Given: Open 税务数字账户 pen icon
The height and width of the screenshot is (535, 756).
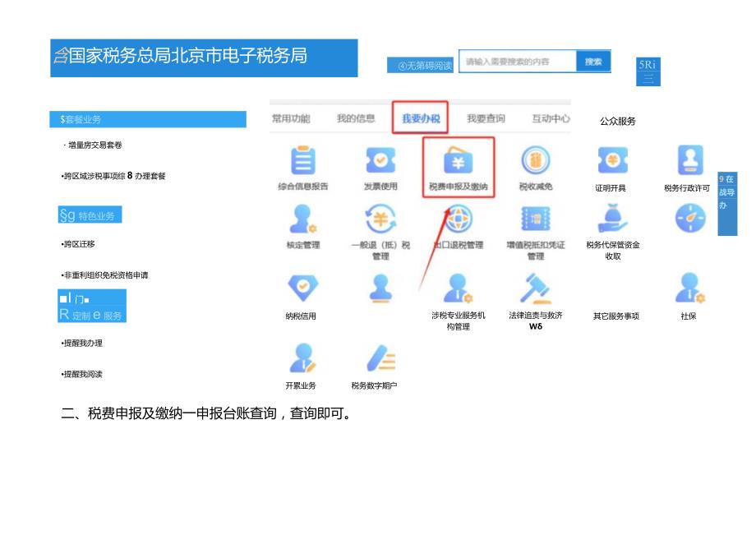Looking at the screenshot, I should click(x=380, y=357).
